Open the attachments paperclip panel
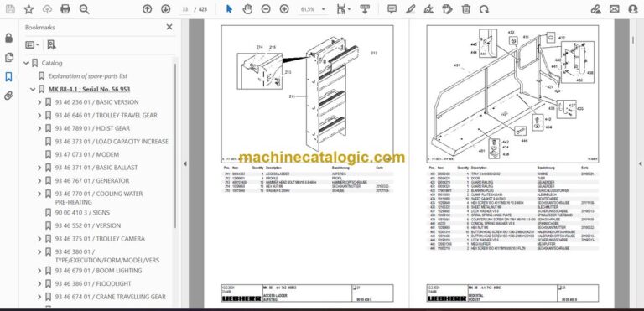Viewport: 644px width, 311px height. [x=8, y=96]
